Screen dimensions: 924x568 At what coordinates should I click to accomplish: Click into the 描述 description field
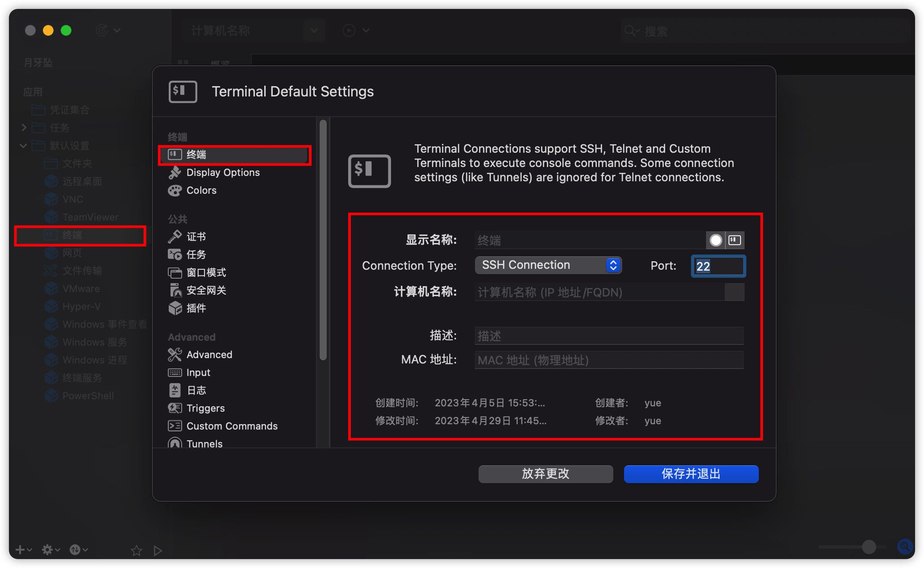click(x=609, y=336)
